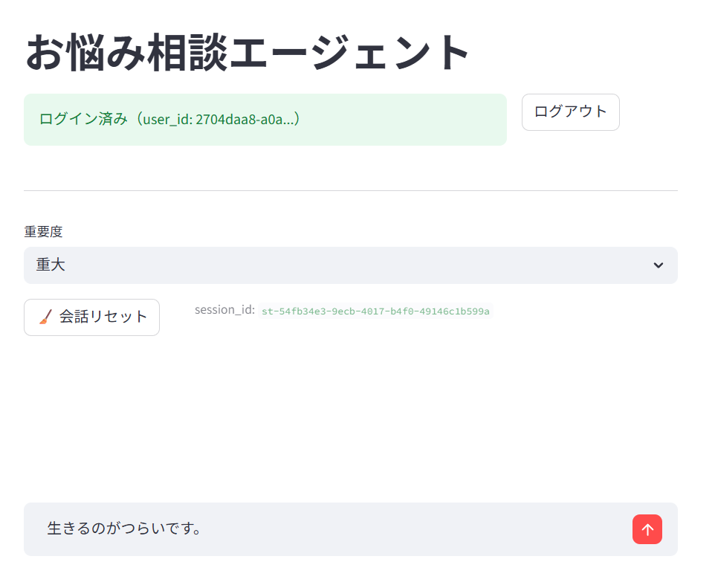
Task: Click the session_id code value
Action: coord(375,311)
